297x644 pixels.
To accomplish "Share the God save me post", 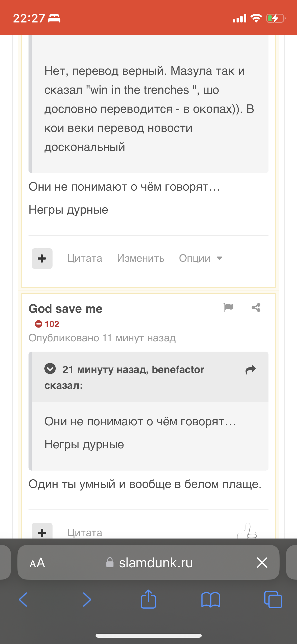I will point(256,307).
